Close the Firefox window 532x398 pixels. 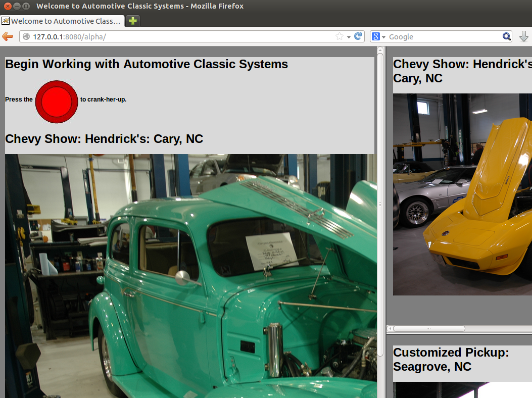pos(7,6)
